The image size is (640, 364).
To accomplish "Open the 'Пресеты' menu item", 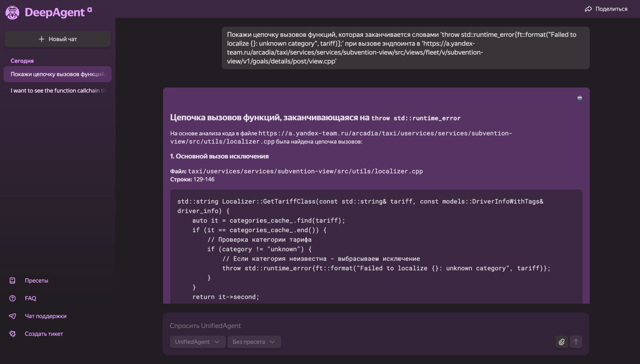I will coord(36,281).
